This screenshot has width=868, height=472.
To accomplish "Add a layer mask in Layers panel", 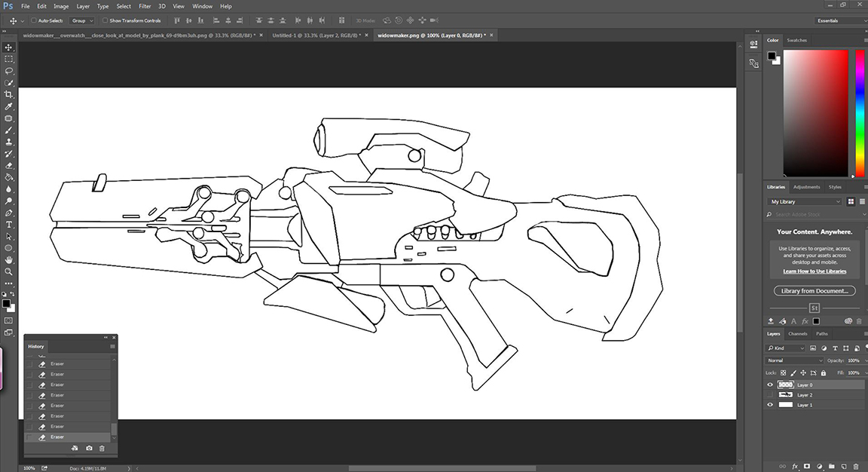I will click(807, 467).
